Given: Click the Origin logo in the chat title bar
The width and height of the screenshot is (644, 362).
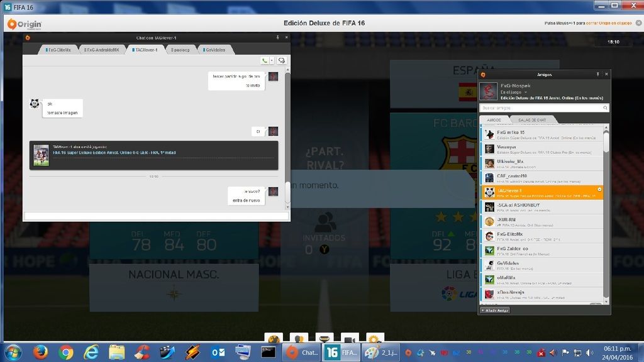Looking at the screenshot, I should coord(28,38).
